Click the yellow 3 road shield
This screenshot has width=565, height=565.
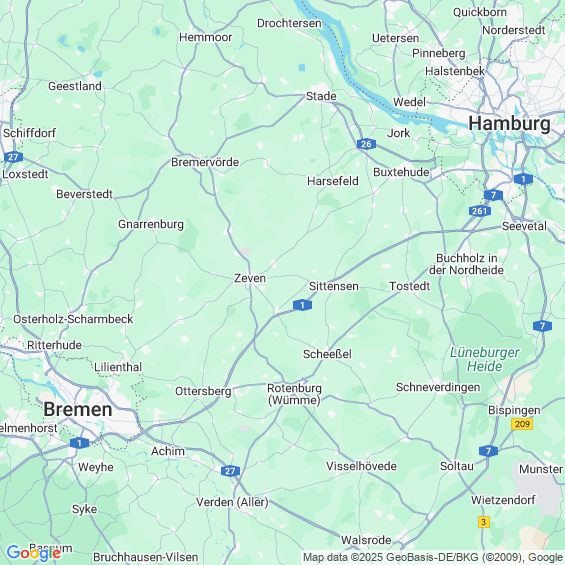tap(484, 522)
